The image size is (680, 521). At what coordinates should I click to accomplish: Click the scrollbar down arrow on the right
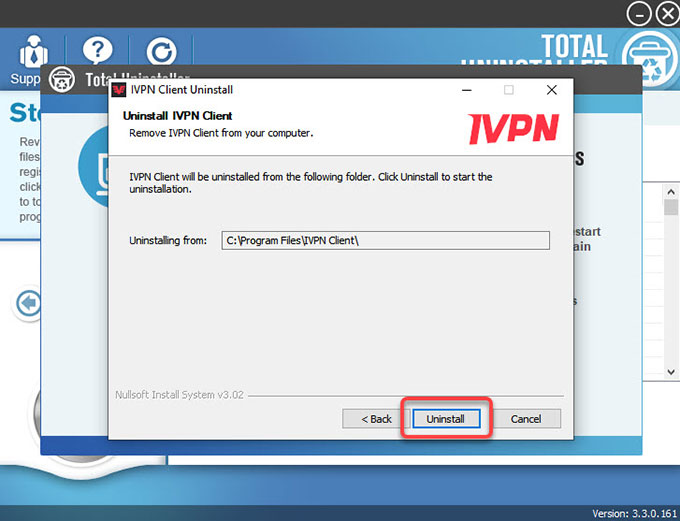[671, 372]
